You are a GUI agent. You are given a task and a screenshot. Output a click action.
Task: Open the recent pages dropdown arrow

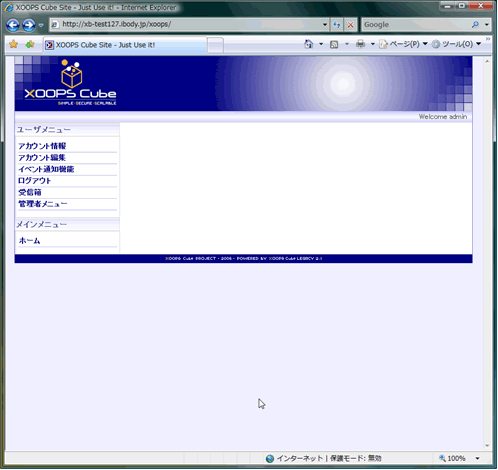point(41,25)
